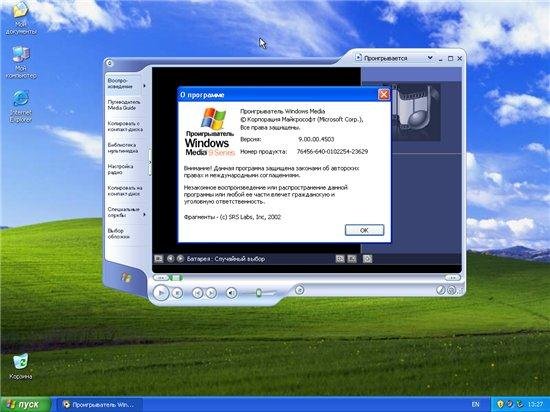Expand the arrow beside Воспроизведение
The height and width of the screenshot is (412, 550).
point(145,86)
